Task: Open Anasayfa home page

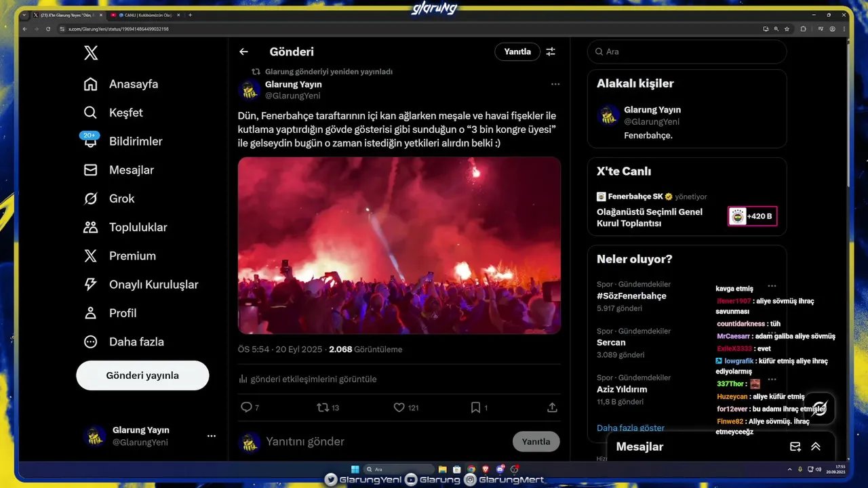Action: click(121, 84)
